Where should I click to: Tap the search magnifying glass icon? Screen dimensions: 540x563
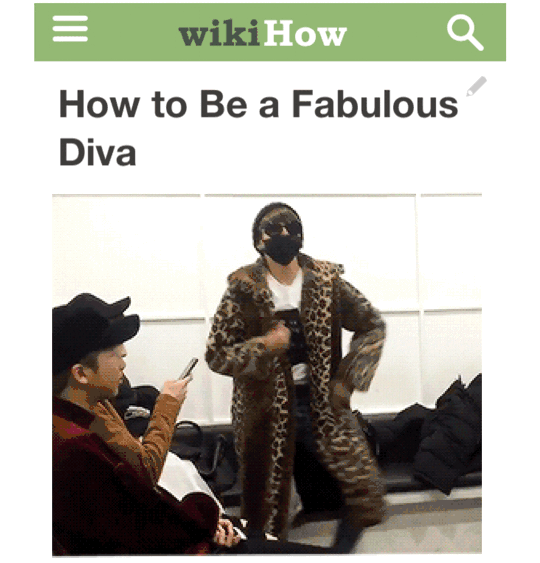465,33
